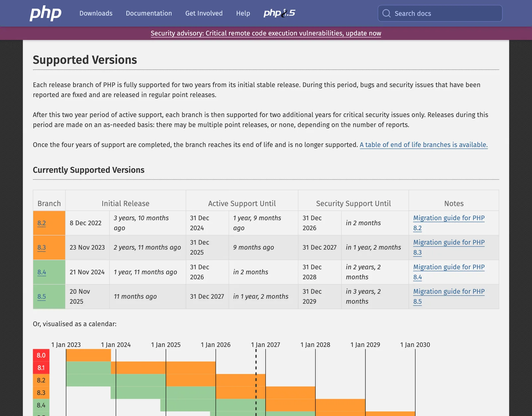The width and height of the screenshot is (532, 416).
Task: Click the orange 8.3 calendar label
Action: [41, 393]
